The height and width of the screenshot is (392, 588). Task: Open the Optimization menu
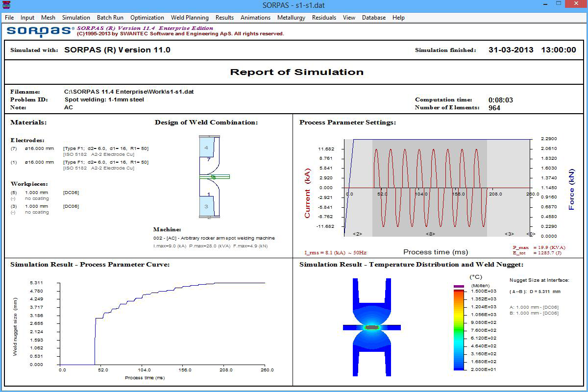(x=147, y=17)
